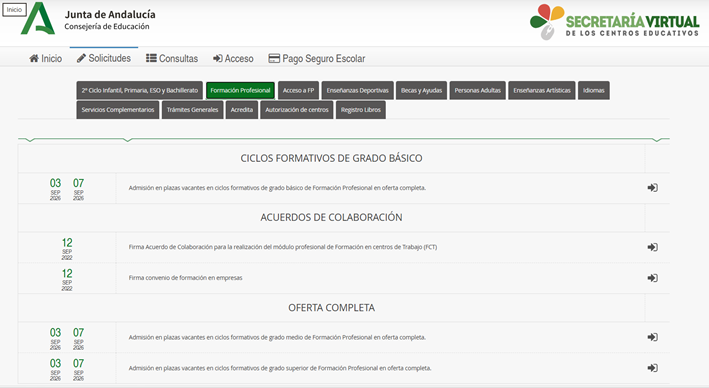The width and height of the screenshot is (709, 388).
Task: Open the Acceso menu label
Action: tap(239, 58)
